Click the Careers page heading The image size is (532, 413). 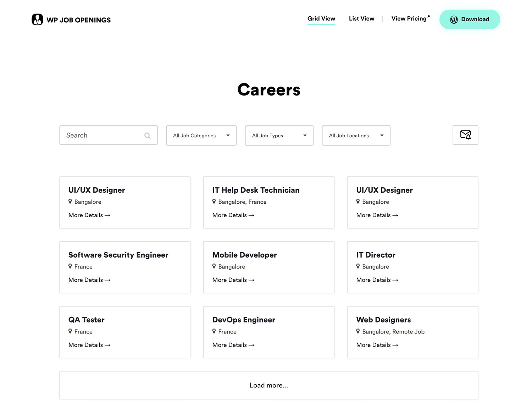[x=269, y=90]
